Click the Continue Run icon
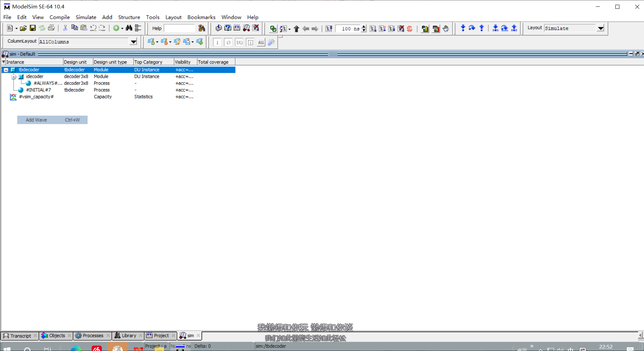The height and width of the screenshot is (351, 644). click(382, 29)
